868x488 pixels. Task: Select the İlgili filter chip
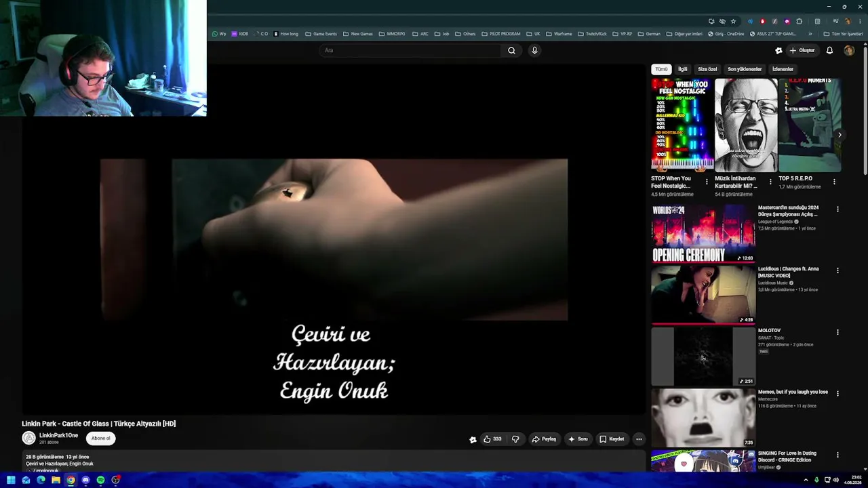(683, 69)
